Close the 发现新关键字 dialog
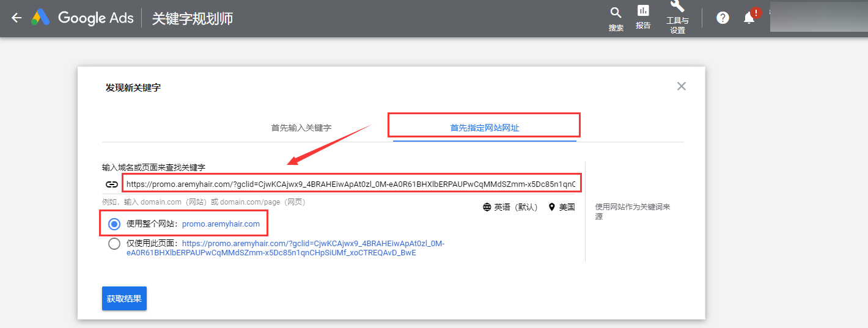Viewport: 868px width, 328px height. pos(682,86)
